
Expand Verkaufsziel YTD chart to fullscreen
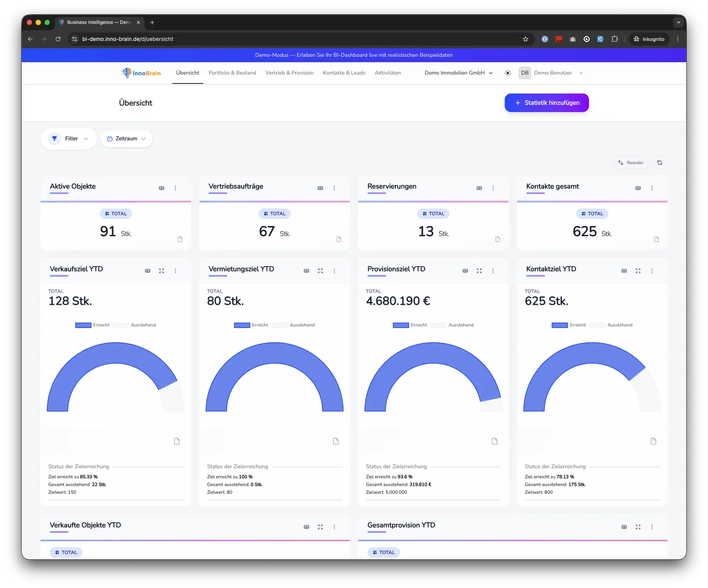tap(162, 271)
